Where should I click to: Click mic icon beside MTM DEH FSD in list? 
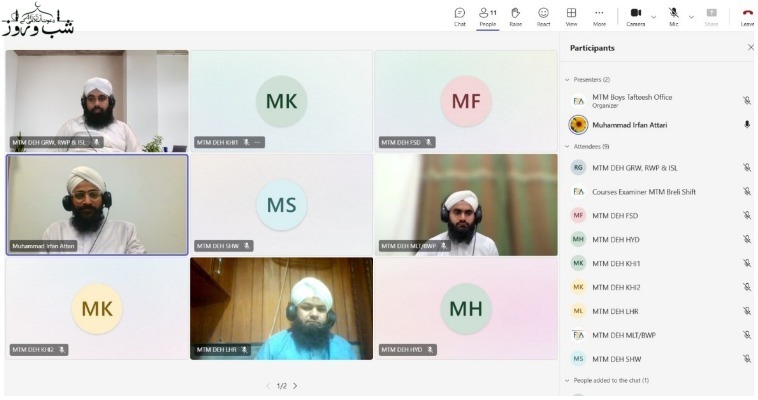[746, 215]
